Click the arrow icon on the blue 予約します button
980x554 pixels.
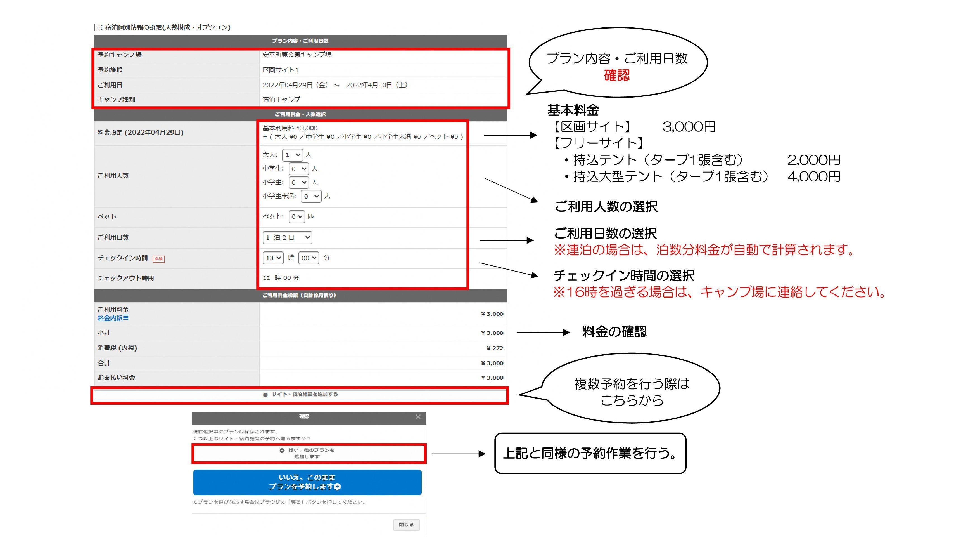[338, 487]
